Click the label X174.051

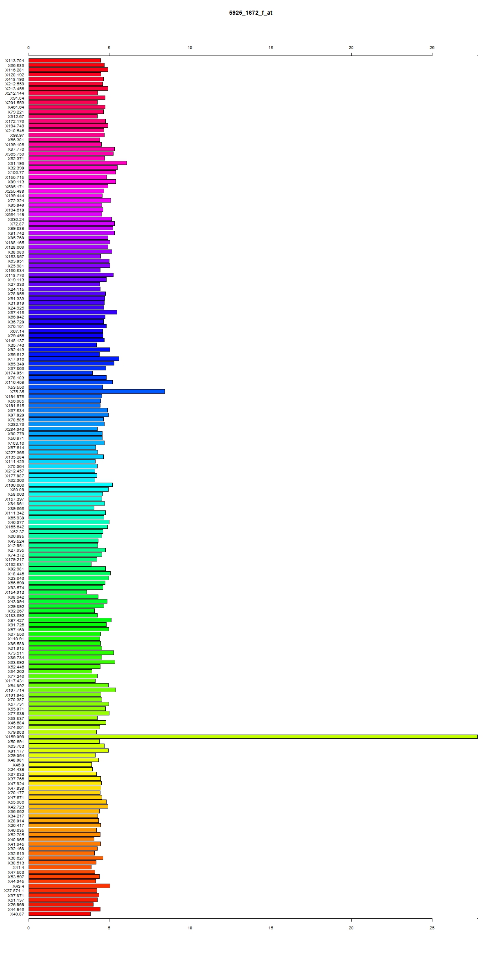point(15,373)
